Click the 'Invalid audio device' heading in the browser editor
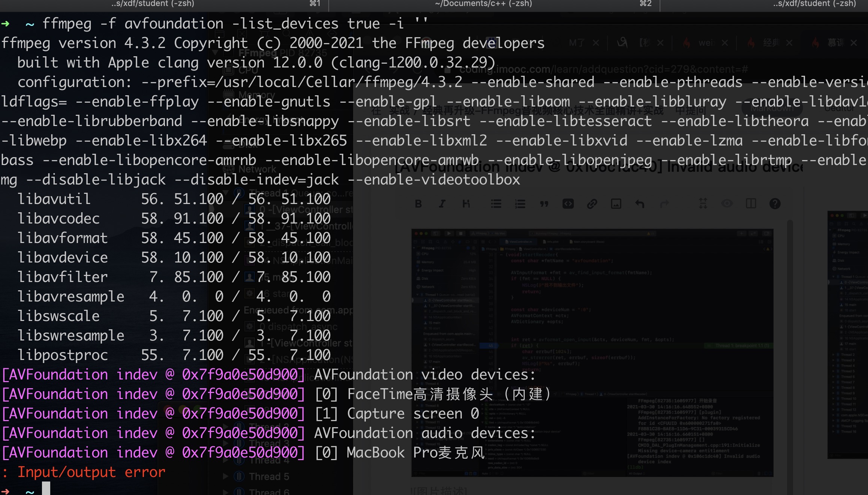The height and width of the screenshot is (495, 868). click(x=599, y=167)
